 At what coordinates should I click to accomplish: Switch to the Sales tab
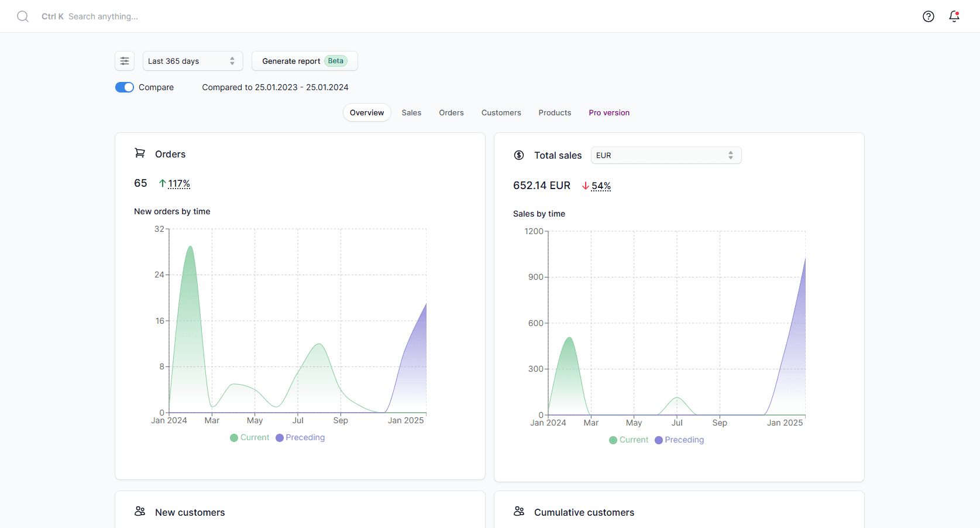pos(411,112)
